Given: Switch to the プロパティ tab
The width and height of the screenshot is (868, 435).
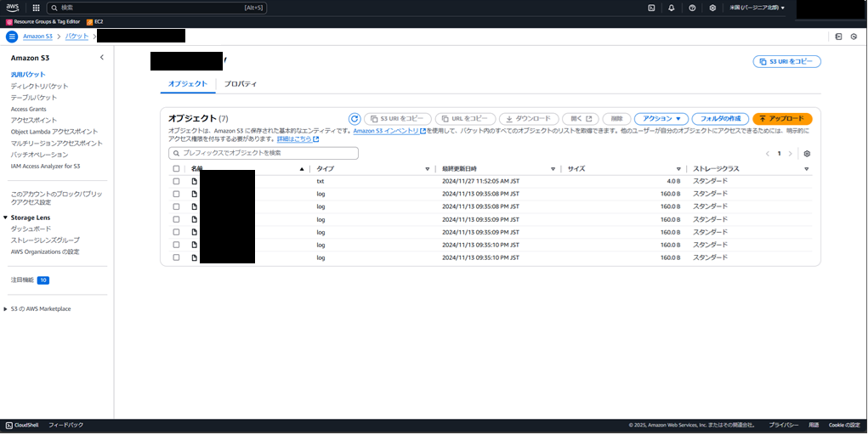Looking at the screenshot, I should click(x=241, y=84).
